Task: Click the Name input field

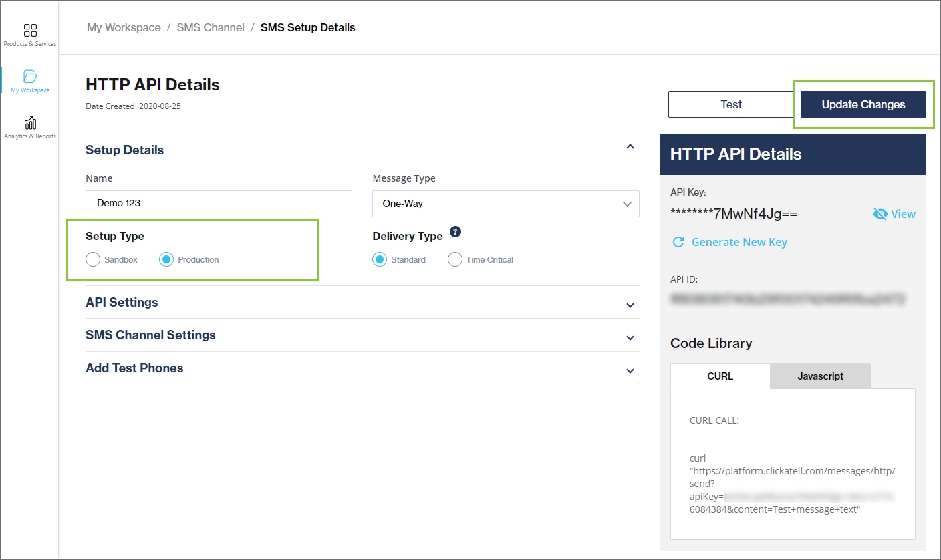Action: 219,204
